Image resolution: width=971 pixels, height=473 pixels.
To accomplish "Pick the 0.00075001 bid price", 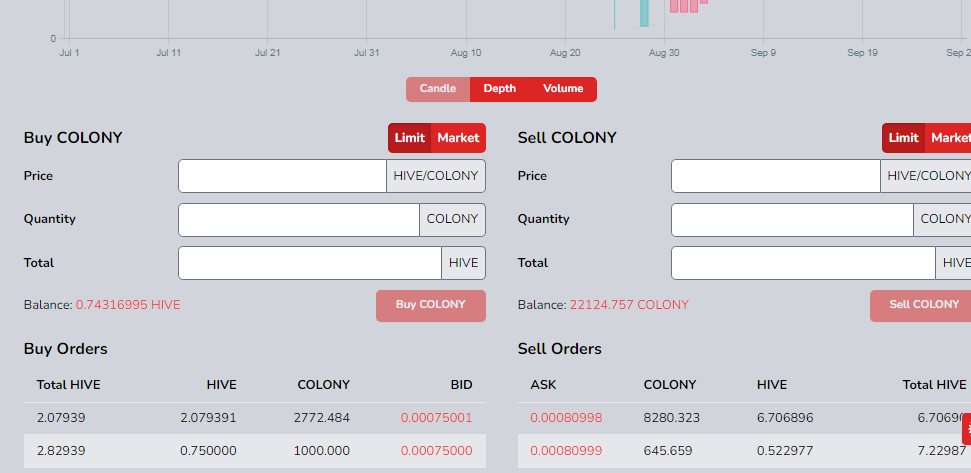I will click(x=436, y=418).
